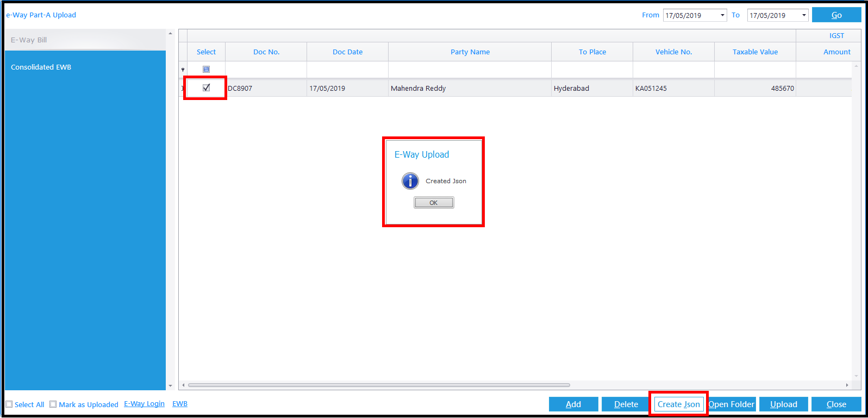868x418 pixels.
Task: Click the Vehicle No. column header
Action: pyautogui.click(x=674, y=52)
